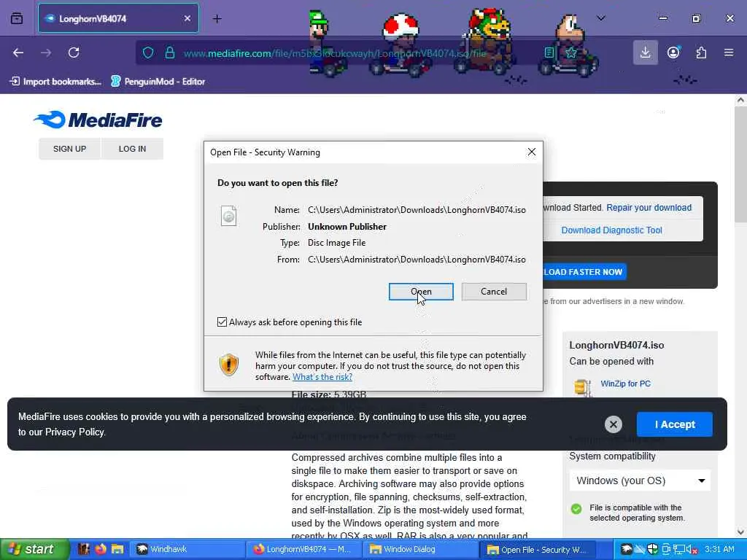Click the first quick launch icon
Screen dimensions: 747x560
84,549
